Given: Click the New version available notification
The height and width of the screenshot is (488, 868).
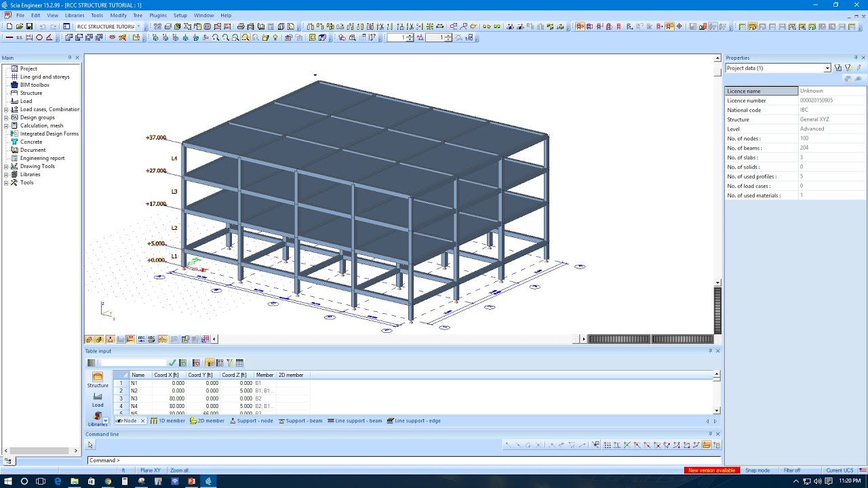Looking at the screenshot, I should click(711, 470).
